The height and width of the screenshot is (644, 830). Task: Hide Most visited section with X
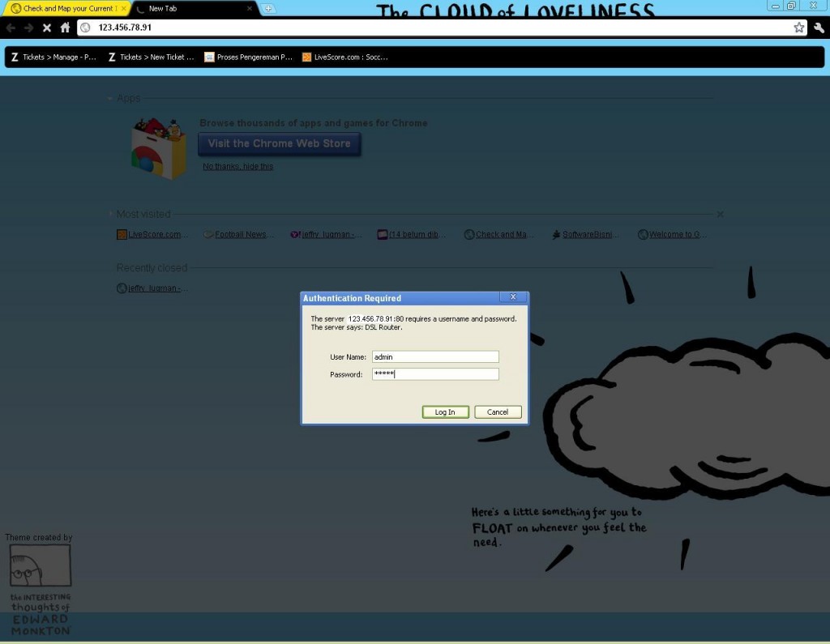(720, 215)
